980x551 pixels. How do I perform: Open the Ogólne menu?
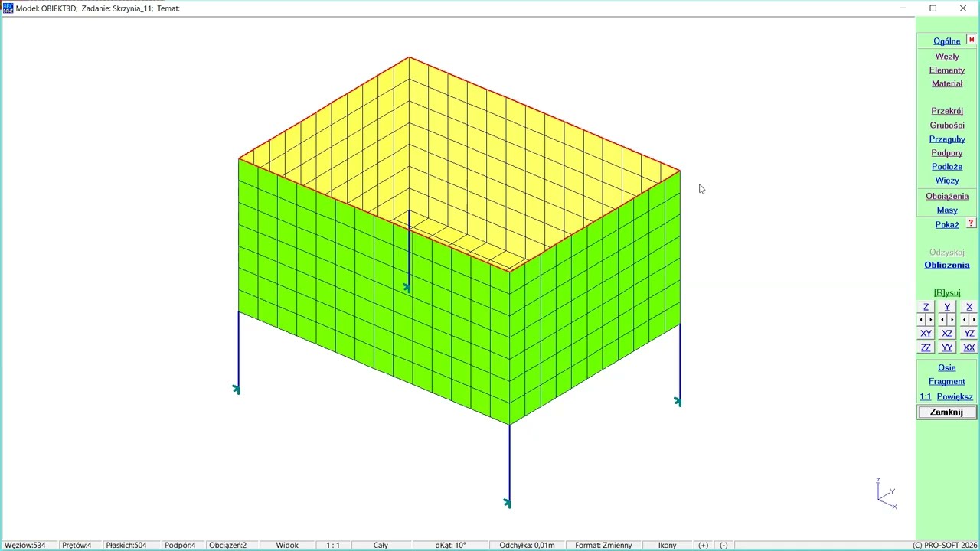click(946, 41)
